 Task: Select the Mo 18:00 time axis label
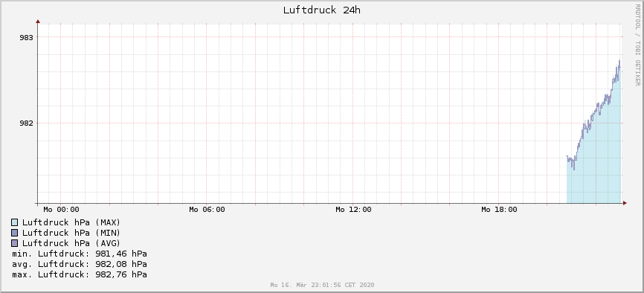[499, 210]
